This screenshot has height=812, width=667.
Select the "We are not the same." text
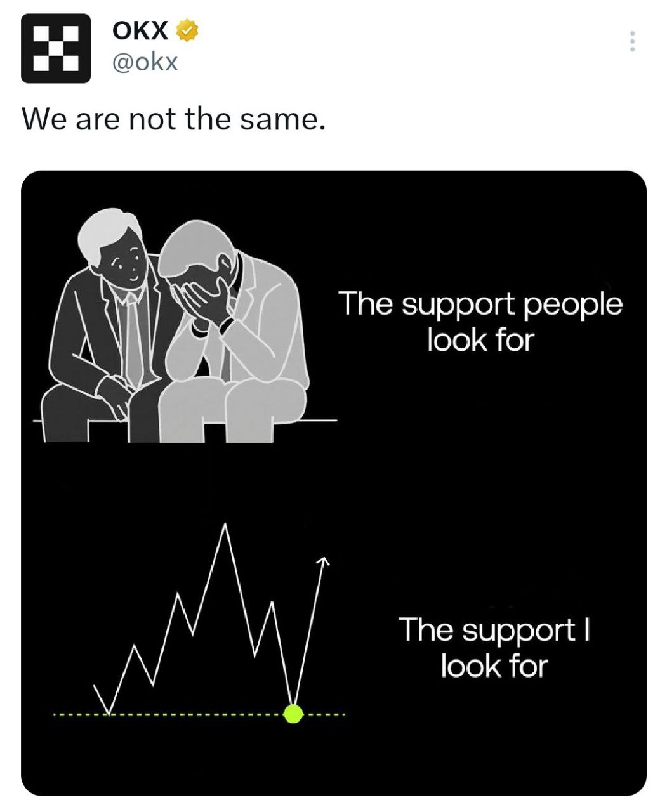tap(174, 119)
